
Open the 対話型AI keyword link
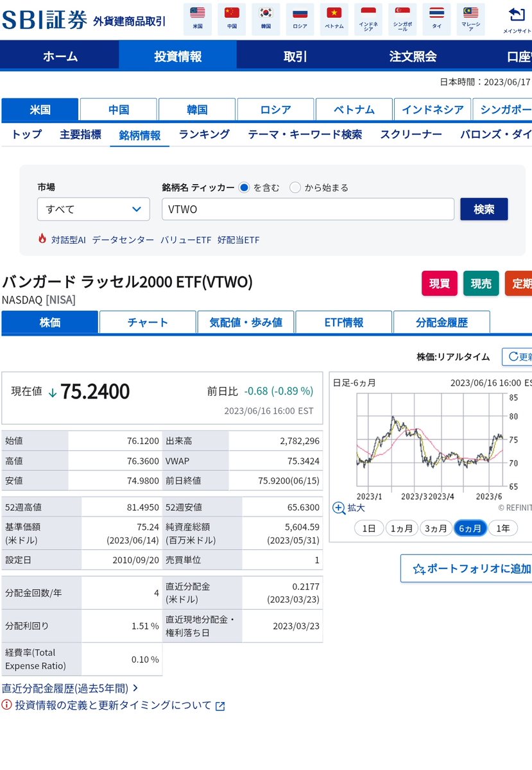click(69, 239)
